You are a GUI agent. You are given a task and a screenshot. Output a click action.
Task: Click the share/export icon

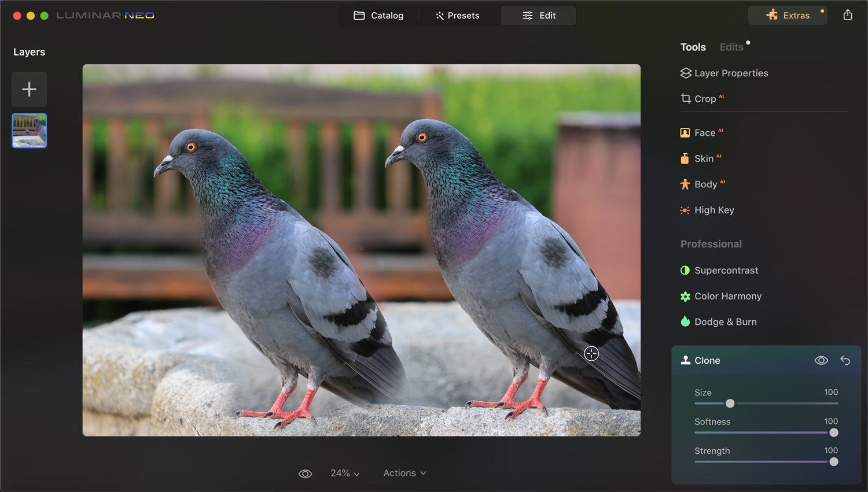pos(847,15)
